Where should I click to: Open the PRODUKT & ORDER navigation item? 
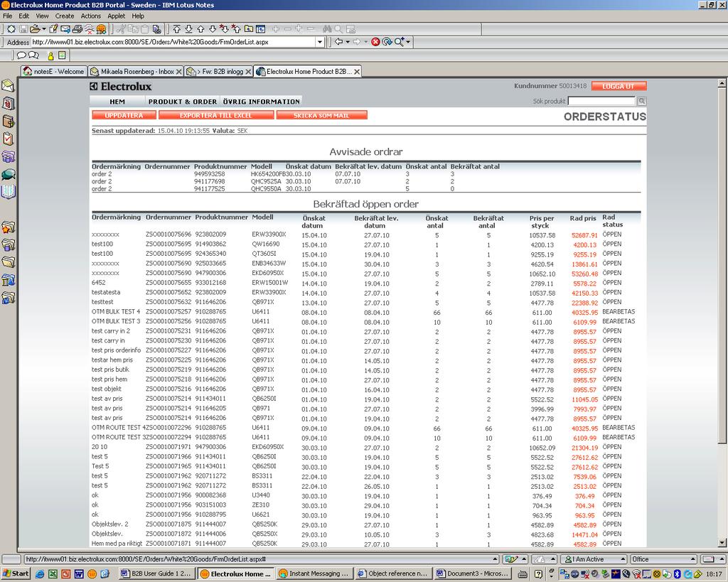[x=183, y=102]
